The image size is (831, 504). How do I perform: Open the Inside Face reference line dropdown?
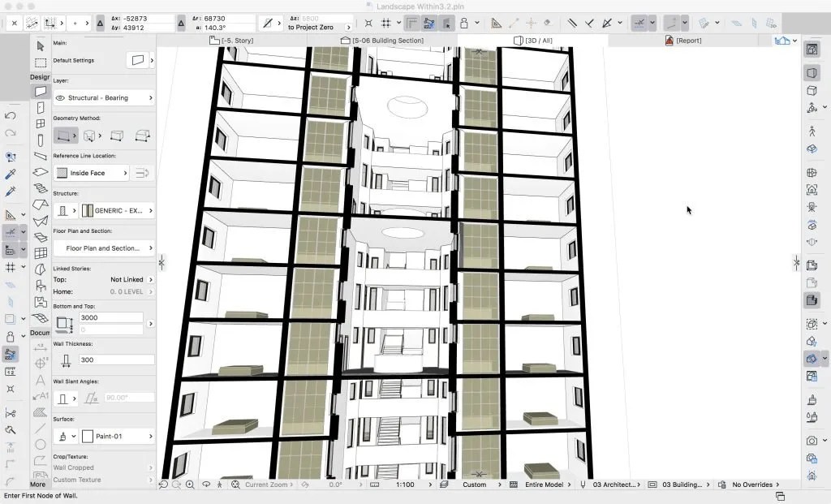pos(91,173)
